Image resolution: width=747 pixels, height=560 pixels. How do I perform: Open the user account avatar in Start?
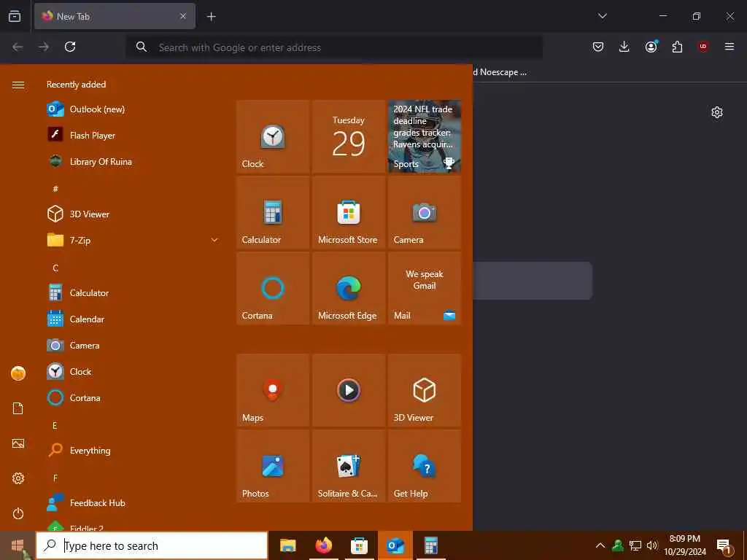click(18, 373)
